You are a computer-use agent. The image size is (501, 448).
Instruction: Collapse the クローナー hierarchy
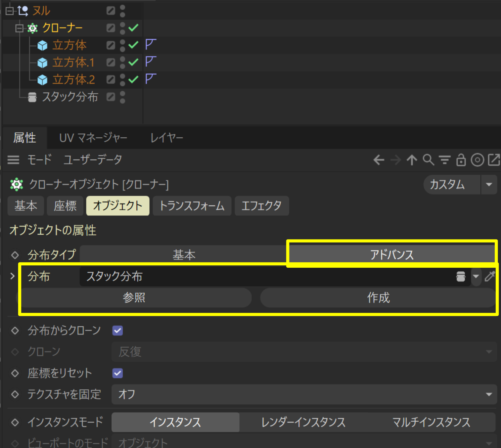19,28
